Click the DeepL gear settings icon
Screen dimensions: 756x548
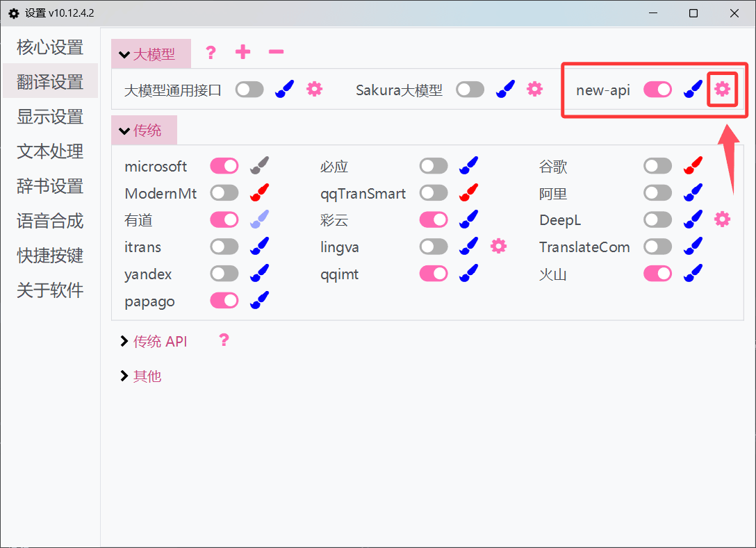pos(723,219)
